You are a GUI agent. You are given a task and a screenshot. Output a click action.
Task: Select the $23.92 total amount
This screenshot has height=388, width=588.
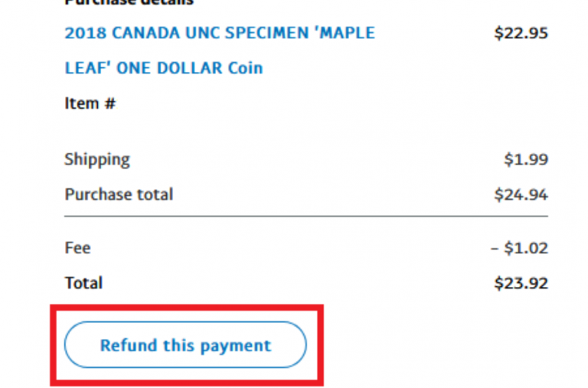pyautogui.click(x=521, y=283)
